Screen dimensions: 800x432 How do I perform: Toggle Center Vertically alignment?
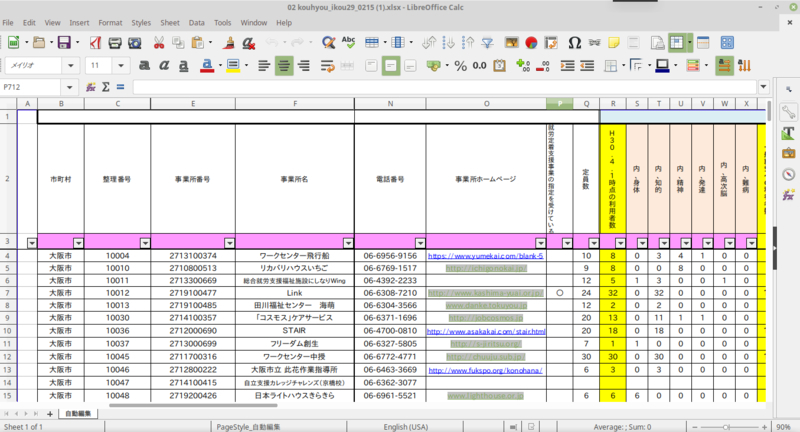391,66
